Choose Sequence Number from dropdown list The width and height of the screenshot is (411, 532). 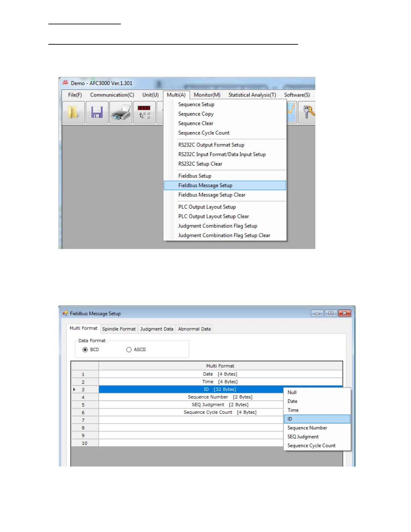click(x=317, y=428)
